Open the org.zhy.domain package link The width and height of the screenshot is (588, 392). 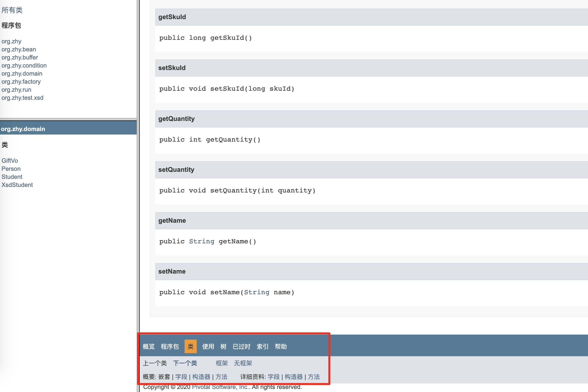(x=22, y=73)
